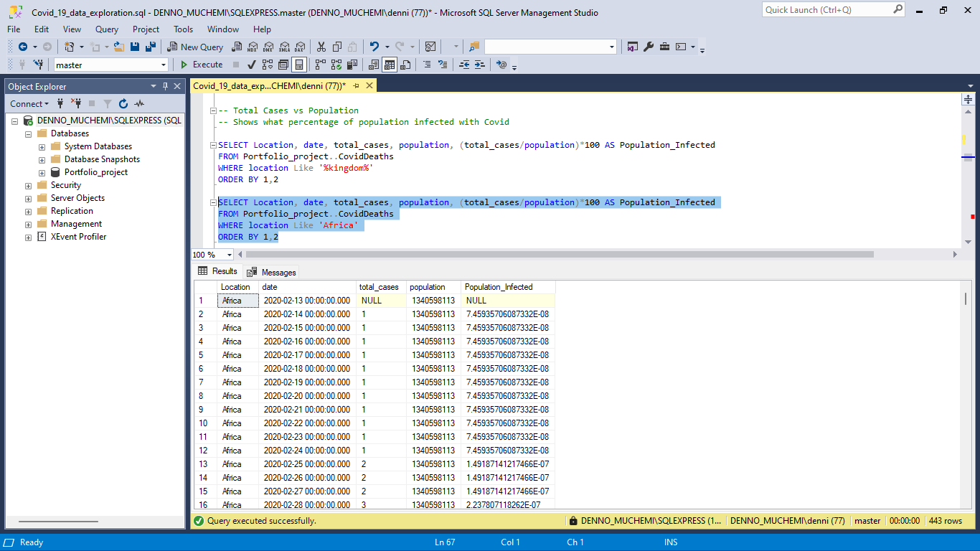The image size is (980, 551).
Task: Switch to the Messages tab
Action: point(272,272)
